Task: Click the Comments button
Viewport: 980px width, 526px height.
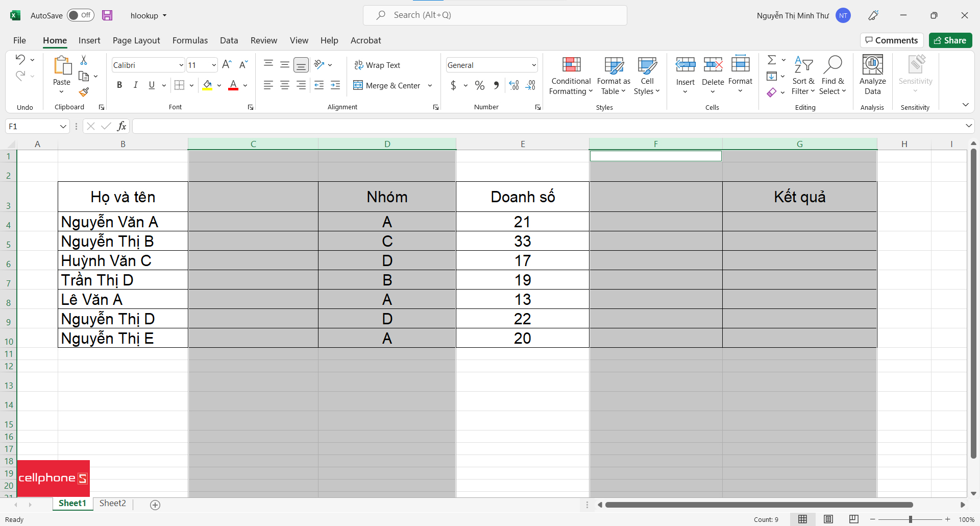Action: [x=892, y=40]
